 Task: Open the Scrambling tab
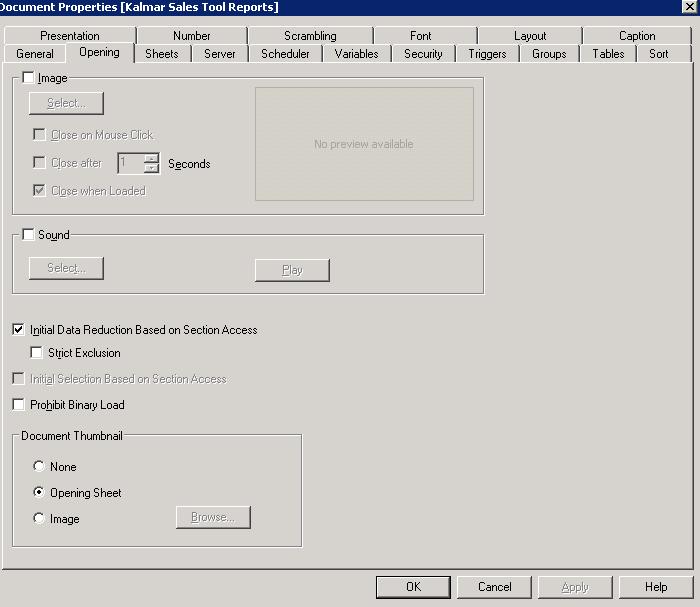tap(310, 36)
